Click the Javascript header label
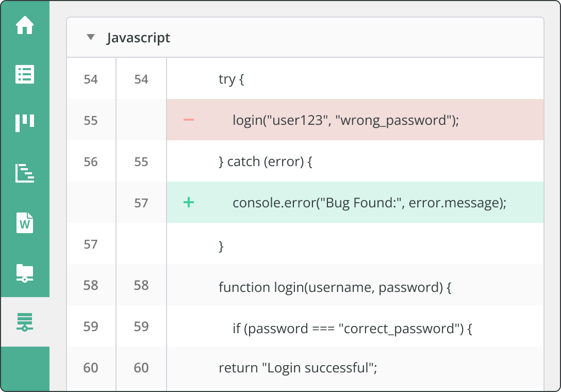The height and width of the screenshot is (392, 561). (138, 38)
